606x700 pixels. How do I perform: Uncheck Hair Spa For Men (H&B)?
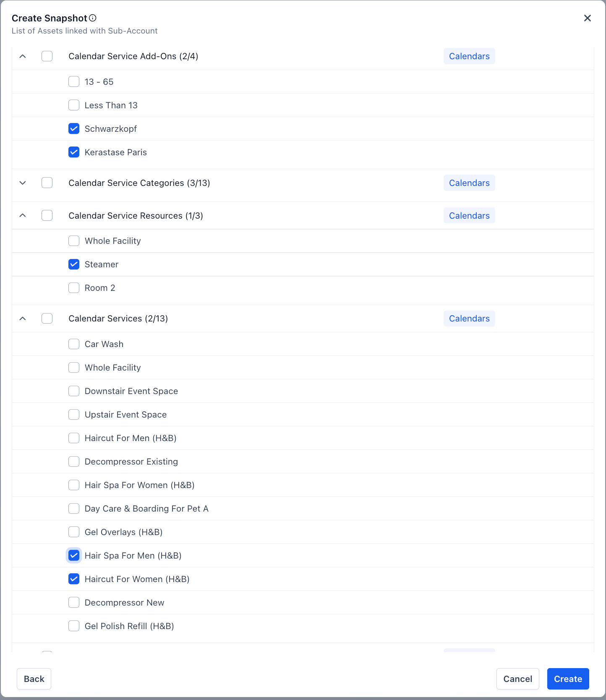coord(74,556)
